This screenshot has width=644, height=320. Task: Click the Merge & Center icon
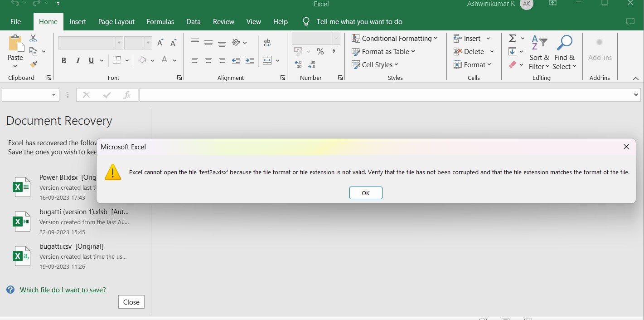[x=267, y=60]
